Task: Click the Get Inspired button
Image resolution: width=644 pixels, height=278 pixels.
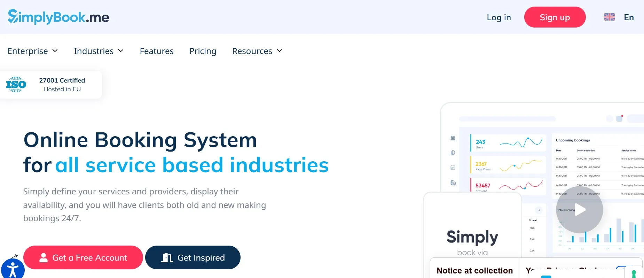Action: [x=193, y=257]
